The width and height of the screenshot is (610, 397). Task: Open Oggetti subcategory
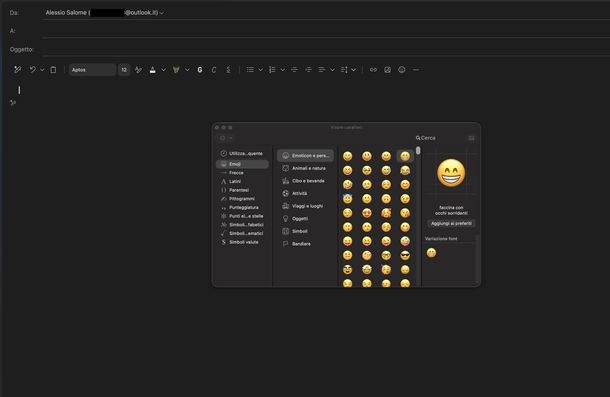click(305, 218)
